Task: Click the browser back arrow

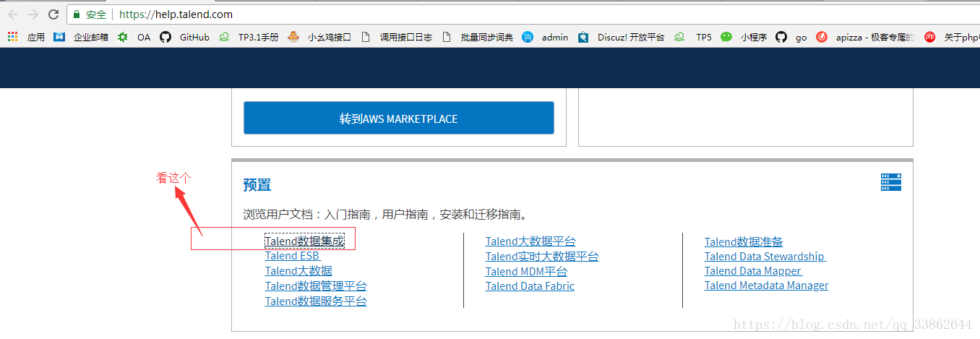Action: click(13, 14)
